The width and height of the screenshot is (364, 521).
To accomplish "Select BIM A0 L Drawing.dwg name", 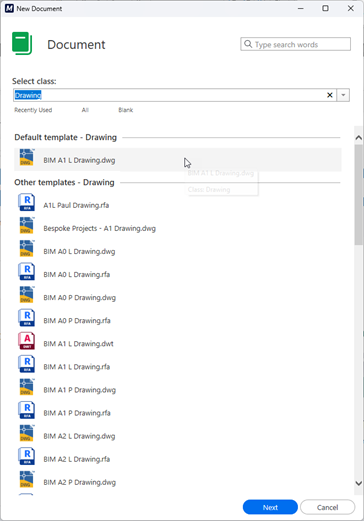I will coord(79,252).
